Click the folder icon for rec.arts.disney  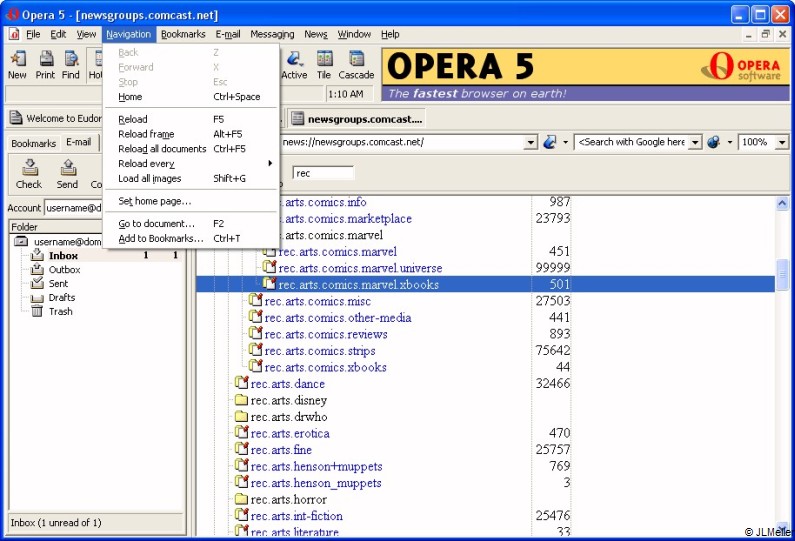(x=241, y=400)
